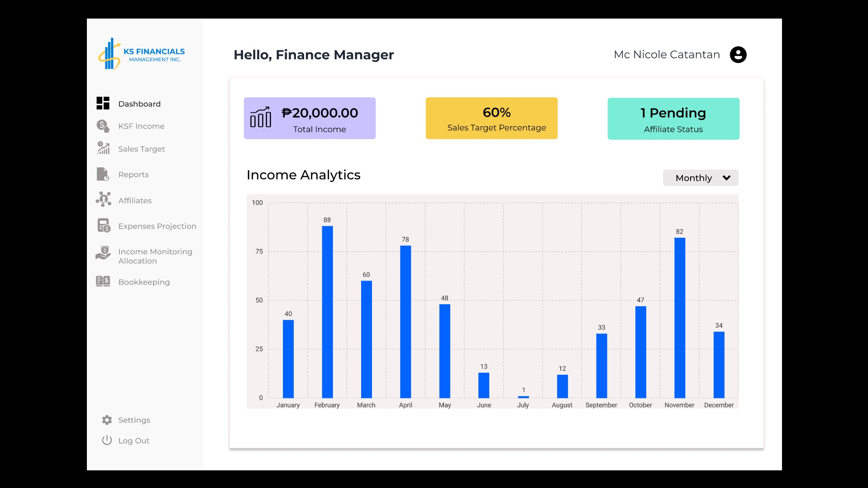This screenshot has width=868, height=488.
Task: Click the Total Income summary card
Action: [x=310, y=118]
